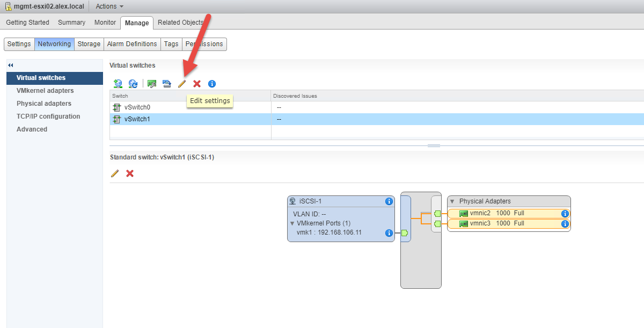Click the info icon in the virtual switches toolbar

[212, 84]
